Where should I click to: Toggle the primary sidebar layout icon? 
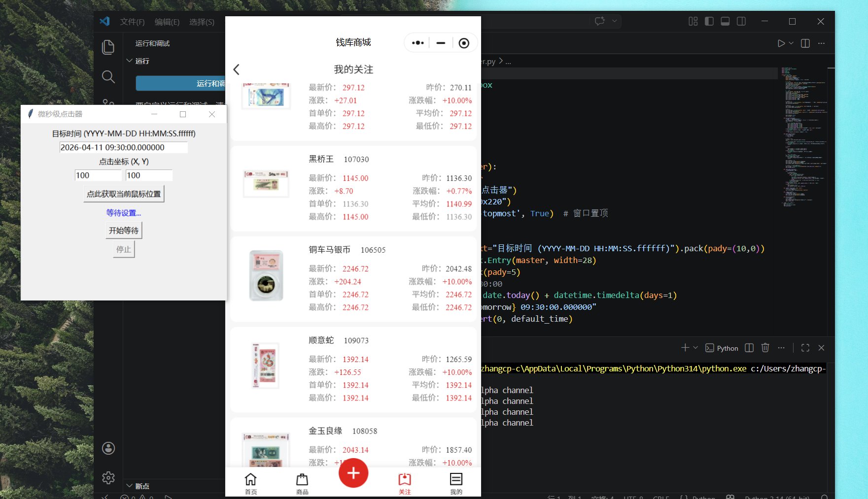(709, 21)
